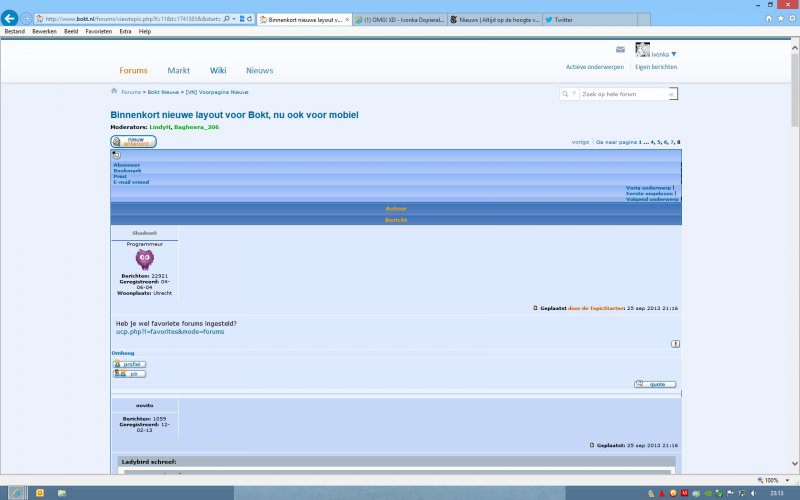
Task: Click the post icon beside Geplaatst door de TopicStarter
Action: point(535,308)
